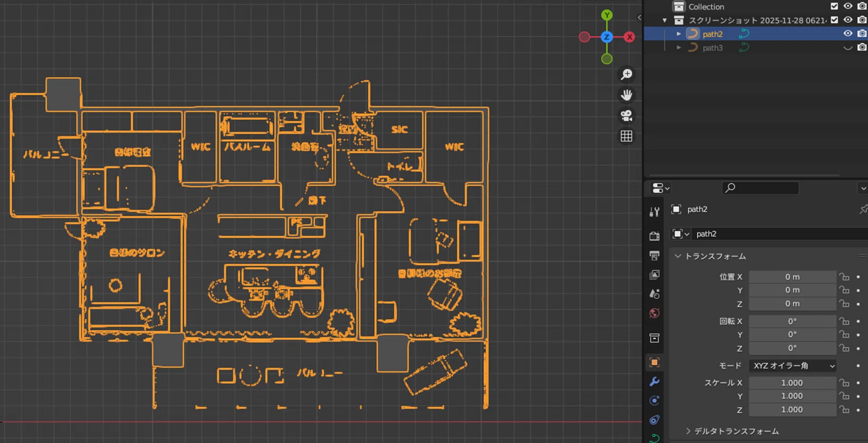868x443 pixels.
Task: Click path3 curve data icon in outliner
Action: [x=744, y=48]
